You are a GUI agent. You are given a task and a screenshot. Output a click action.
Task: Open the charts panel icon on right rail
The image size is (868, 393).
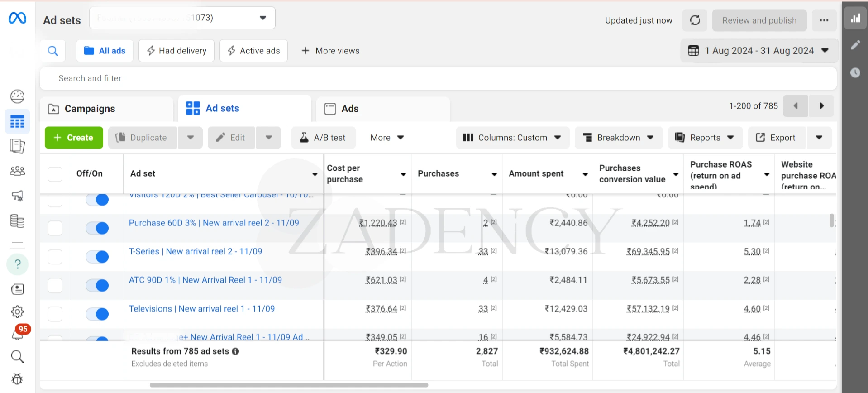click(x=855, y=18)
